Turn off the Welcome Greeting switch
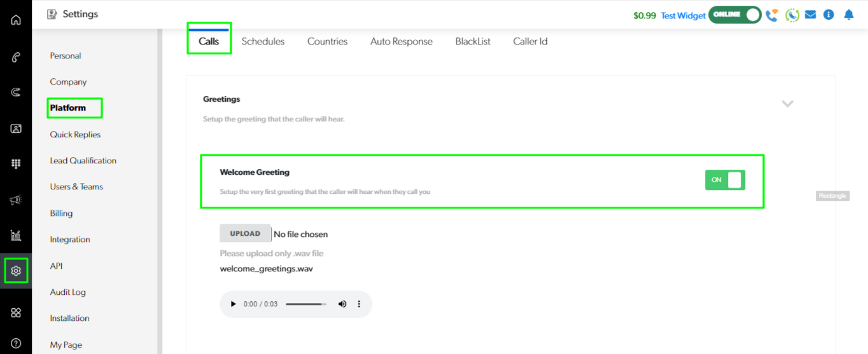Image resolution: width=868 pixels, height=354 pixels. [x=725, y=180]
